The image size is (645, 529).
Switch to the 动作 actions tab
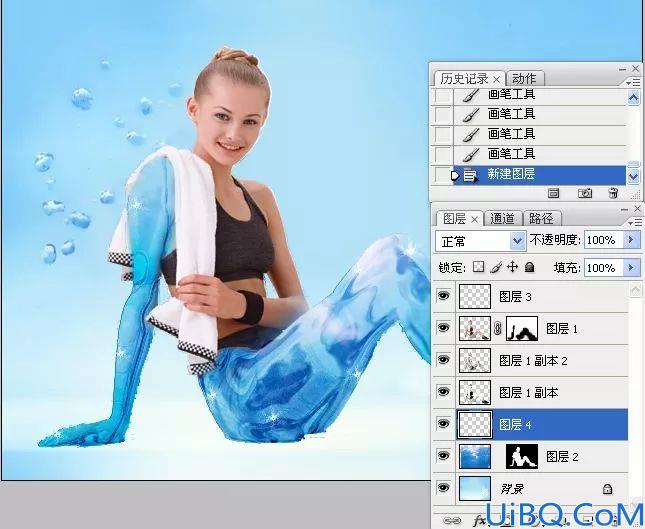524,79
